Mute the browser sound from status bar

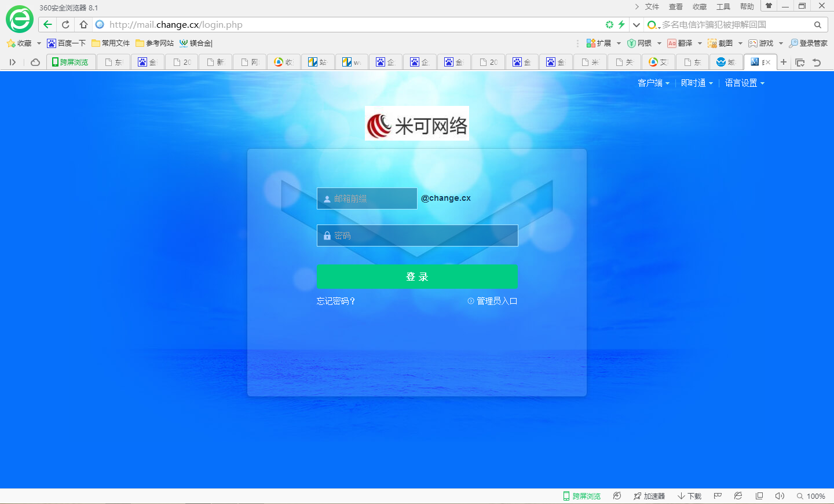[780, 496]
